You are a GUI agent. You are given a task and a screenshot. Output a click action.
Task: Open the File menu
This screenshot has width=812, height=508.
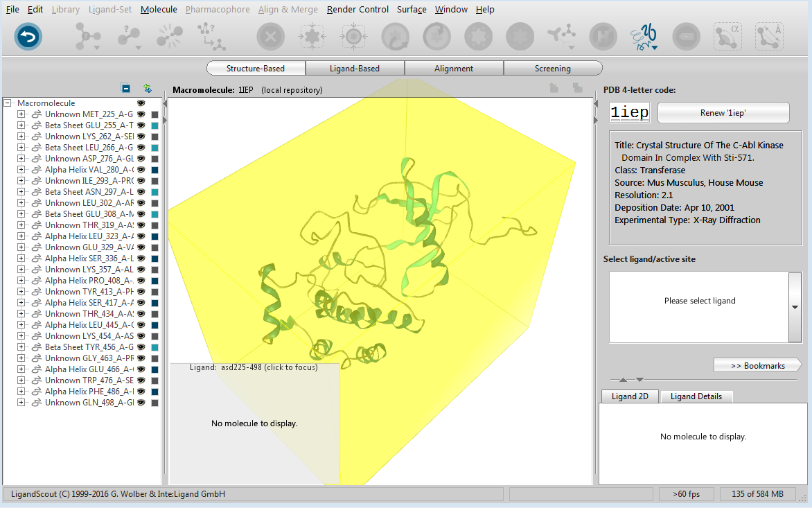12,9
